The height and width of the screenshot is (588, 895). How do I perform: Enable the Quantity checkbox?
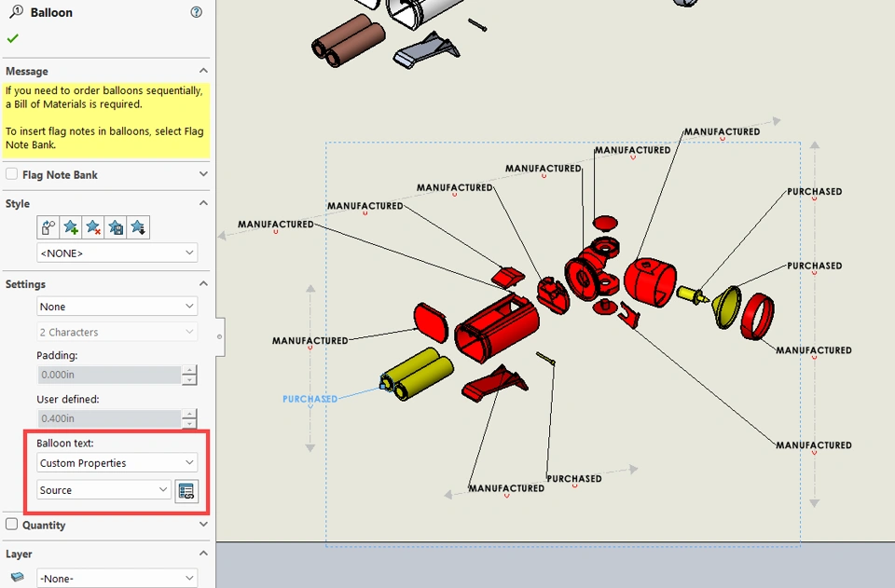point(11,524)
